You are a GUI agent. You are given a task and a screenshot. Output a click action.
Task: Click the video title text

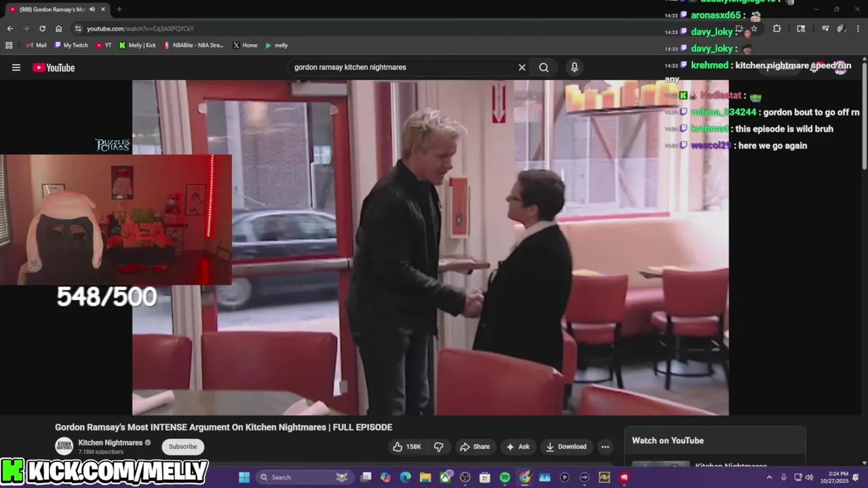click(224, 427)
